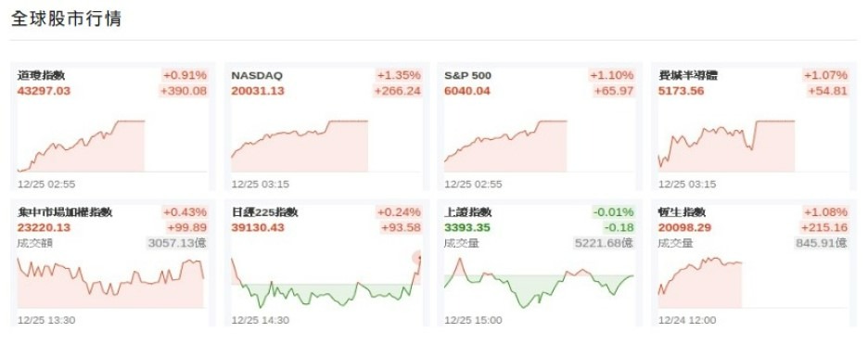Open the NASDAQ intraday chart

coord(326,147)
